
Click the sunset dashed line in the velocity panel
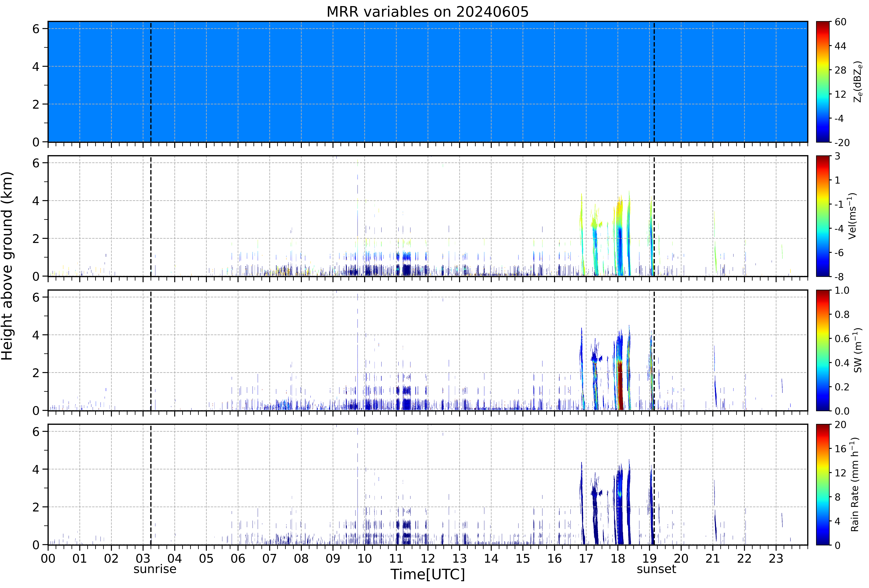(654, 216)
